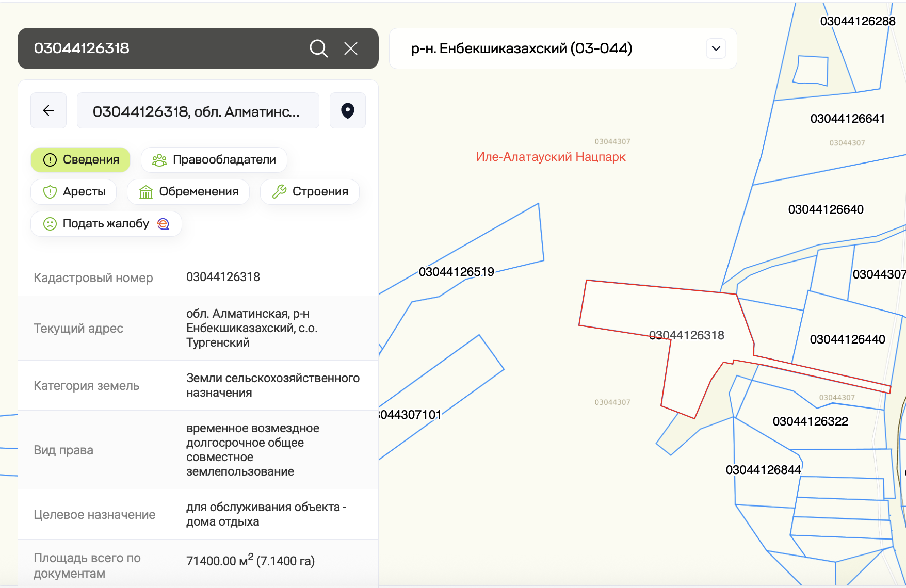
Task: Select parcel 03044126440 on the map
Action: (x=847, y=339)
